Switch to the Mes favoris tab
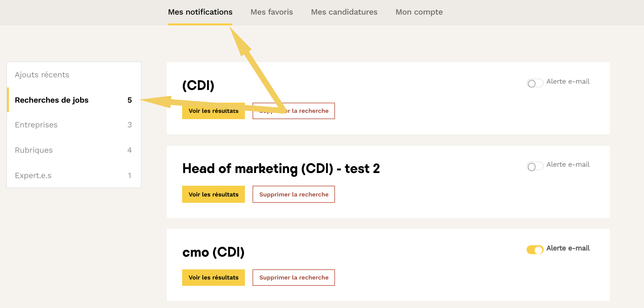This screenshot has width=644, height=308. click(272, 12)
